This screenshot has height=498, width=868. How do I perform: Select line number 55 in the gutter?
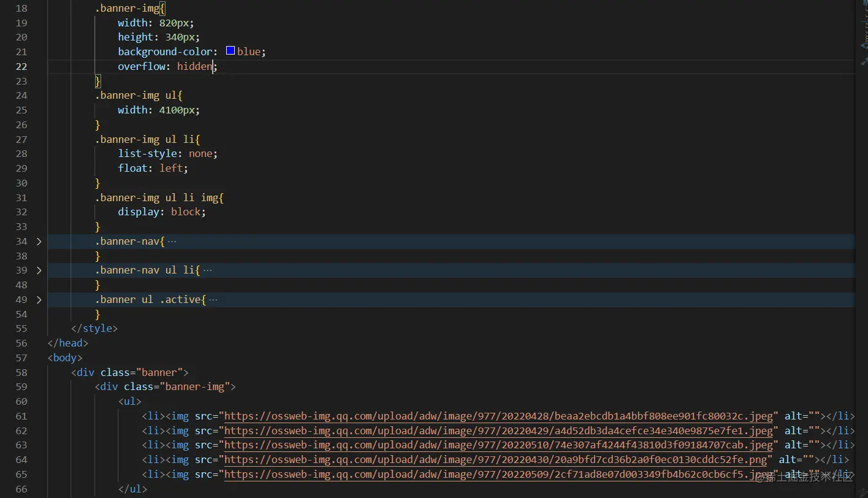21,329
